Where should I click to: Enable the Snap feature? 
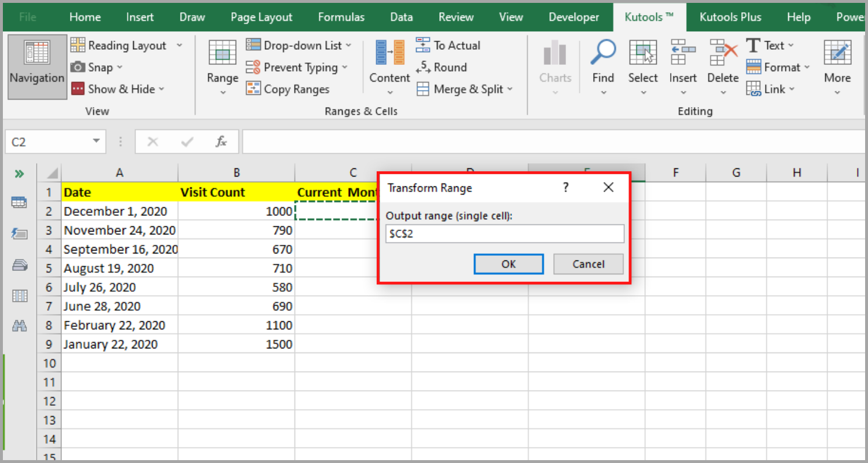tap(96, 67)
